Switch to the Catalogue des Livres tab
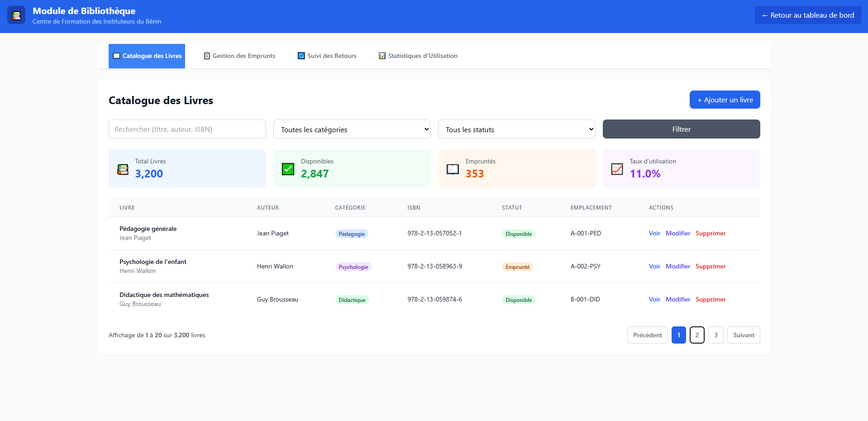The height and width of the screenshot is (421, 868). click(x=147, y=56)
